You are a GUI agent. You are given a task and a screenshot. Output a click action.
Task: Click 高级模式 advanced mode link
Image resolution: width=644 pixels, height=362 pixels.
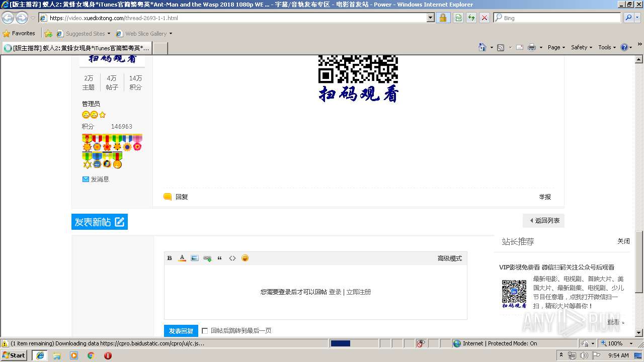449,258
